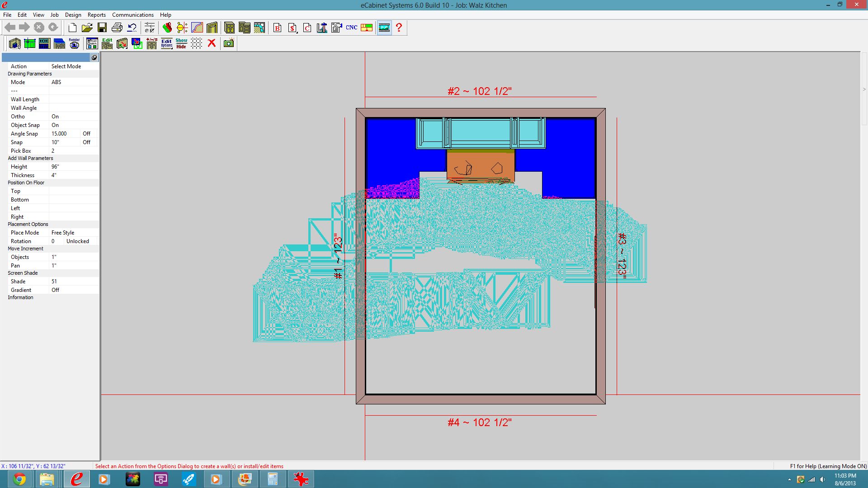868x488 pixels.
Task: Click the Show Hide toolbar button
Action: pos(181,43)
